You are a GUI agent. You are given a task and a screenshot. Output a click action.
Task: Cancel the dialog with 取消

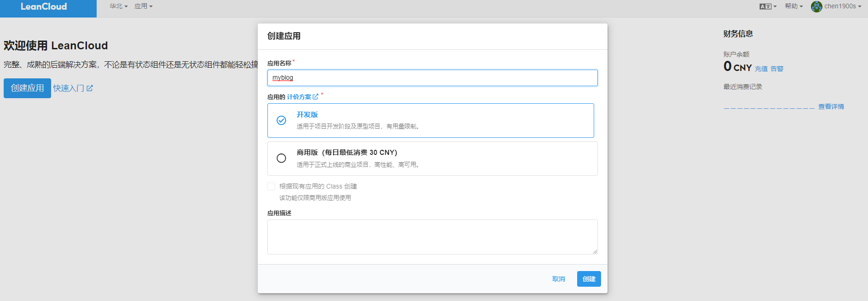coord(558,279)
